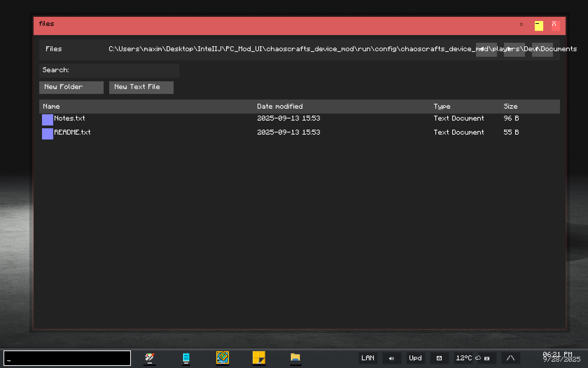Toggle the LAN network tray button
The width and height of the screenshot is (588, 368).
367,358
